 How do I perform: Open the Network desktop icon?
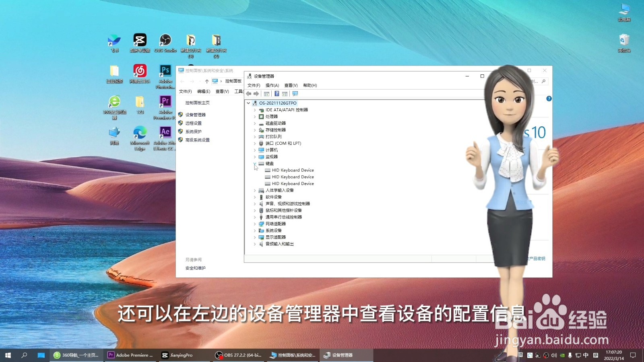tap(114, 136)
